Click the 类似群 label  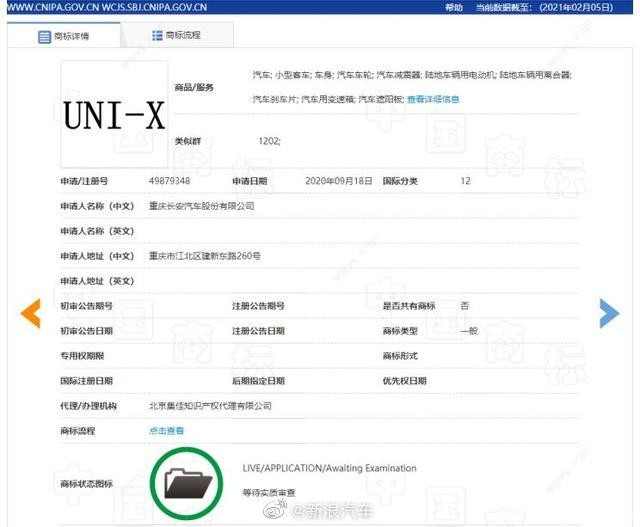(188, 141)
